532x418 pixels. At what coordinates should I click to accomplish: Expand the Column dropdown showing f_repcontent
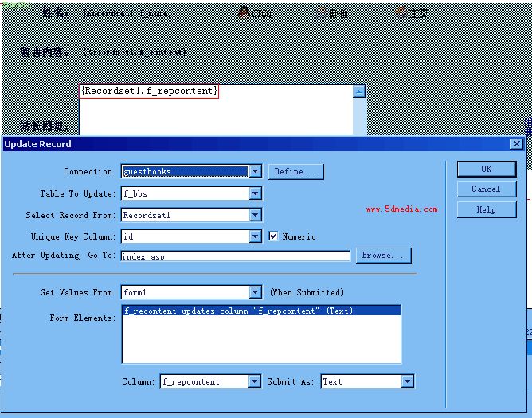(x=255, y=382)
